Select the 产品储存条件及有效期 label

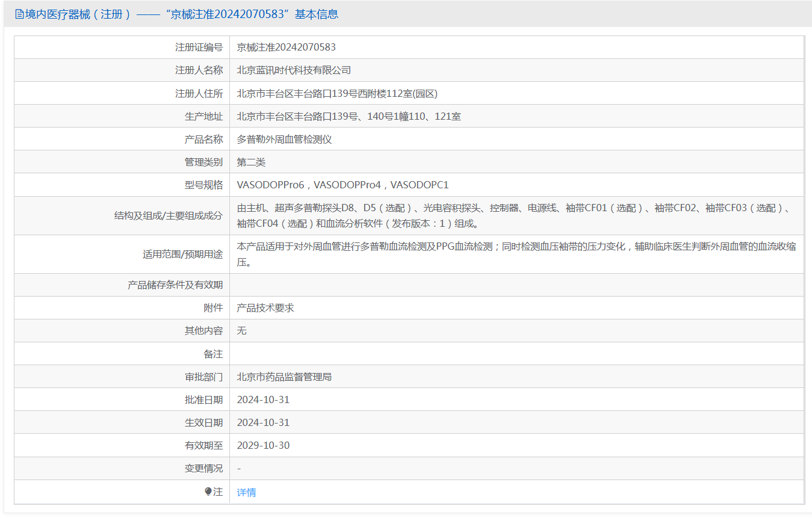(x=175, y=285)
